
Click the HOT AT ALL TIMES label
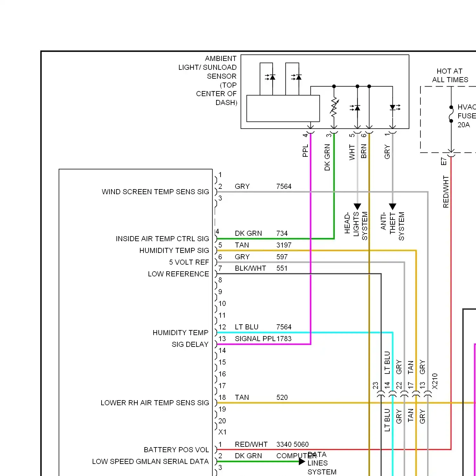[450, 76]
